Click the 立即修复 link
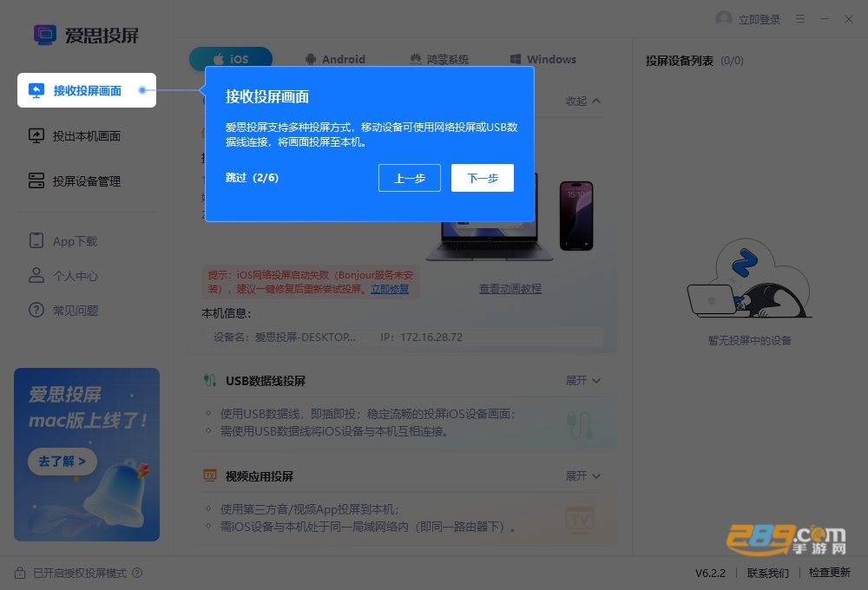This screenshot has height=590, width=868. [390, 289]
